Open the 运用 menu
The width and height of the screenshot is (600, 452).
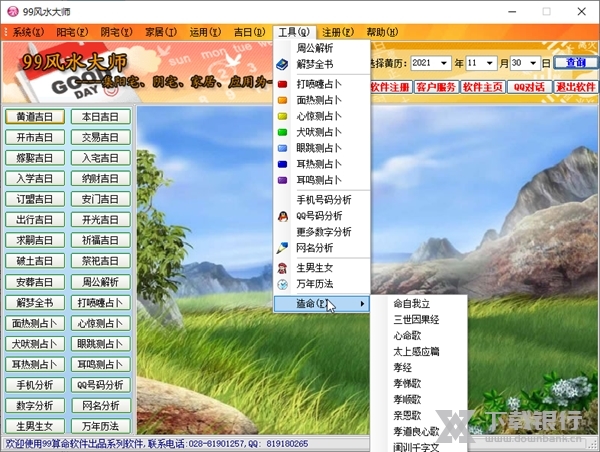tap(205, 32)
